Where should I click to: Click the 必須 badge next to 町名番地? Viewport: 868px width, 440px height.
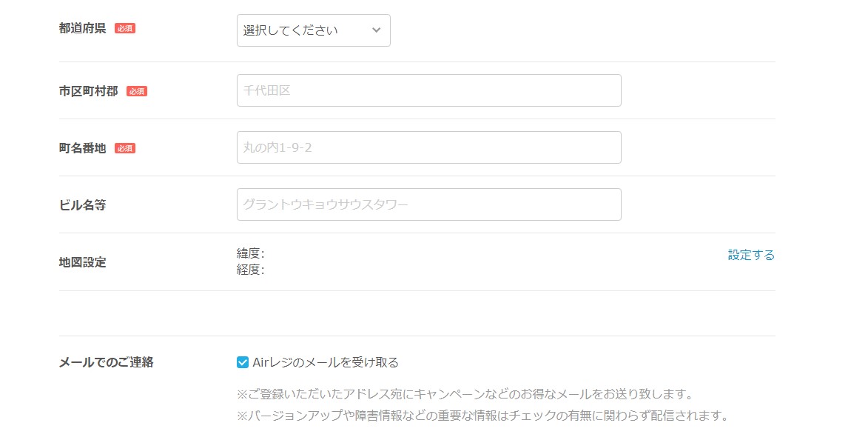click(x=126, y=147)
